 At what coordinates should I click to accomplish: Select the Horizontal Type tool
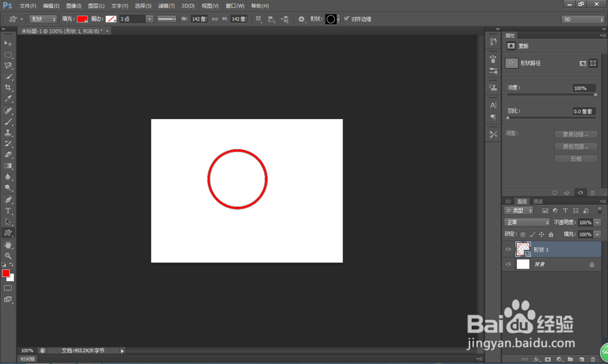[8, 211]
